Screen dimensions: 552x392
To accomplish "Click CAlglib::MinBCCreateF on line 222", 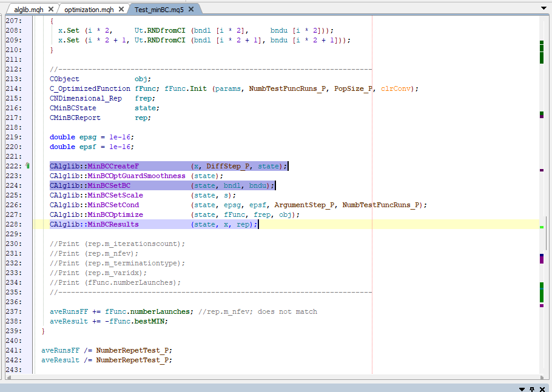I will pos(94,166).
